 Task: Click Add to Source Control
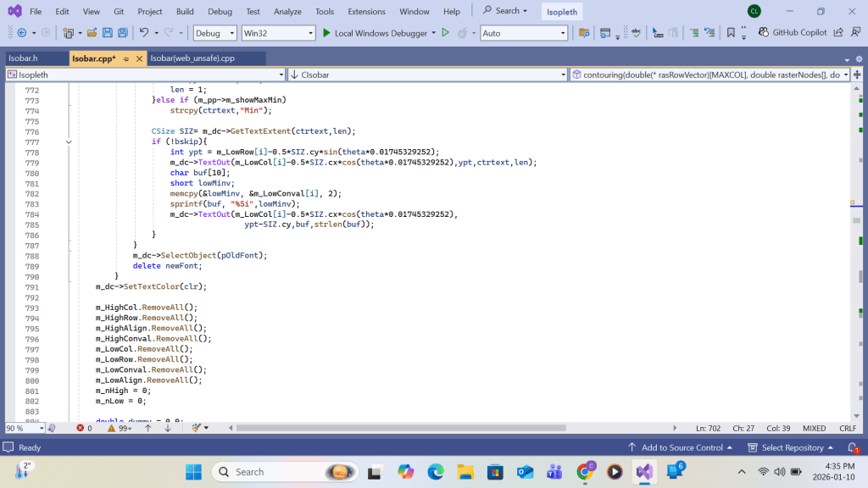681,447
